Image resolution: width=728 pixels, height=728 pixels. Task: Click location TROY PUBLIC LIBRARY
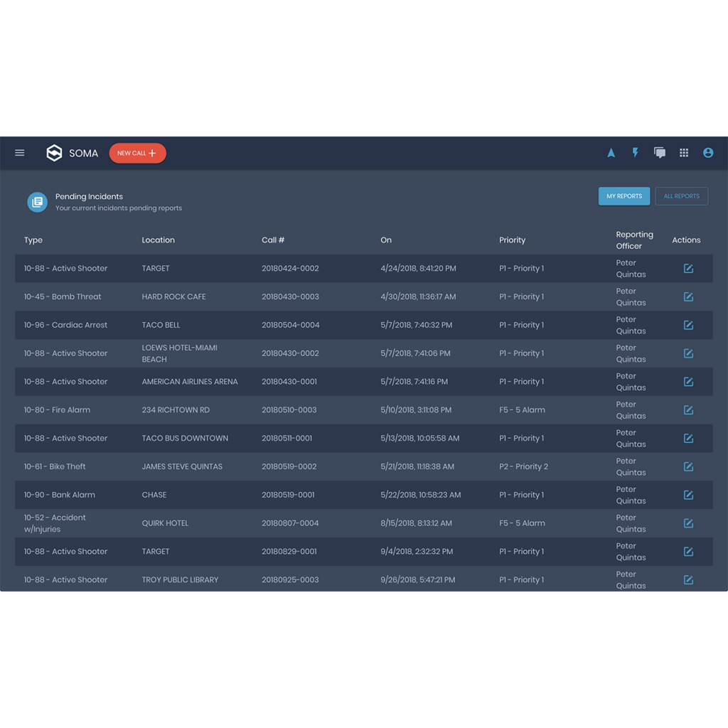[x=180, y=580]
